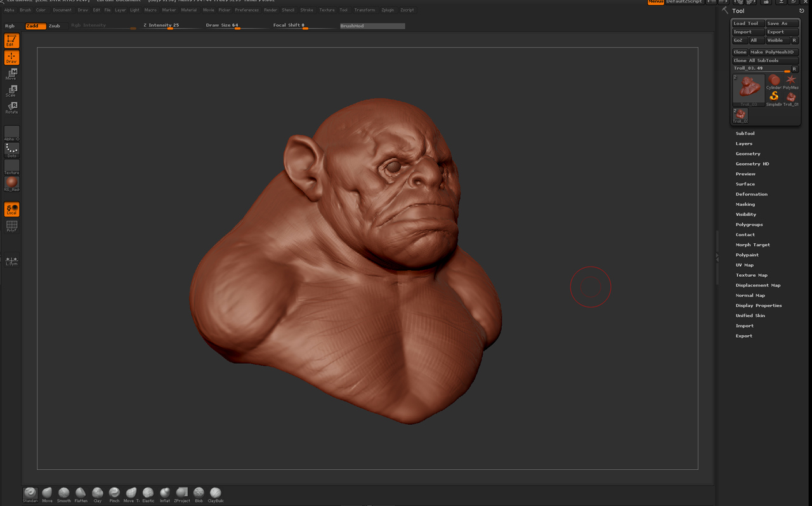
Task: Select the Draw mode icon
Action: [11, 57]
